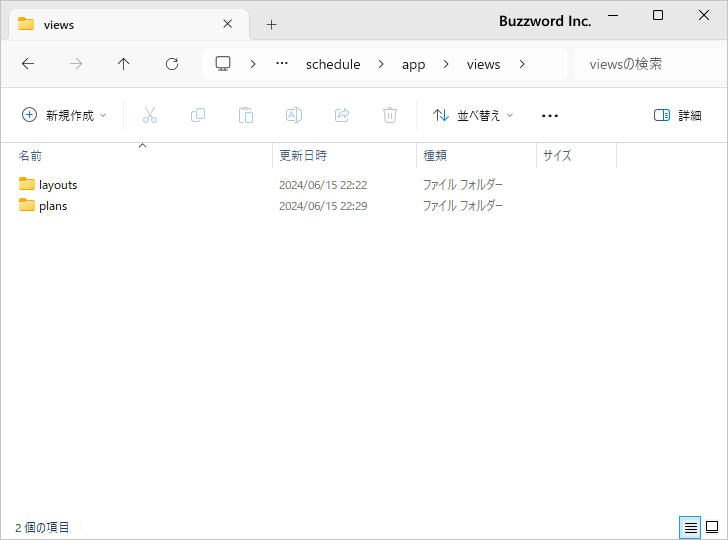Switch to large icons view layout
The height and width of the screenshot is (540, 728).
(712, 527)
